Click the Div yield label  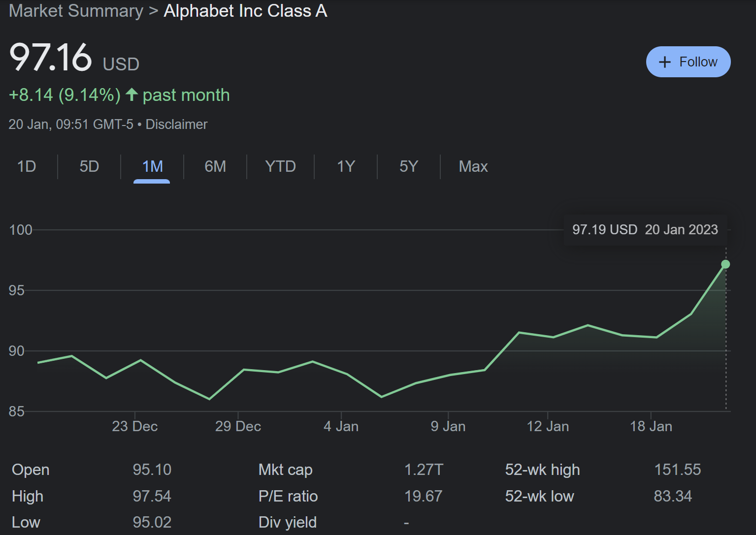pos(288,523)
